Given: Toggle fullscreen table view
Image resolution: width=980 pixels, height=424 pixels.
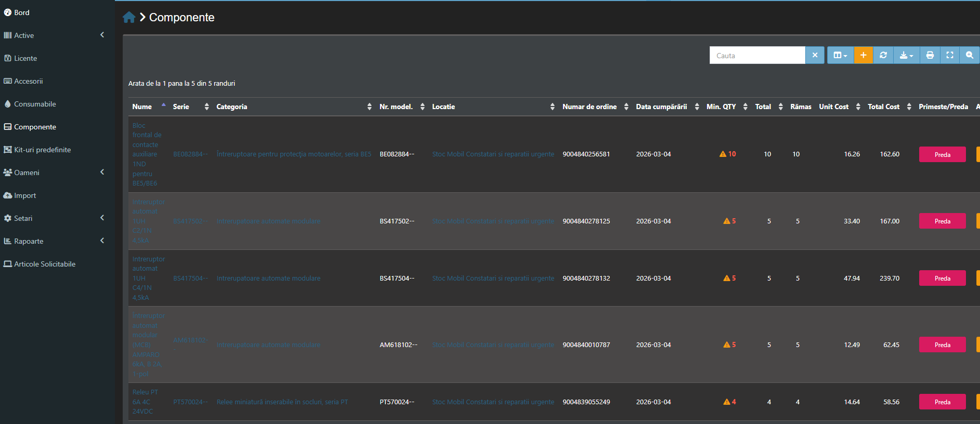Looking at the screenshot, I should 949,55.
